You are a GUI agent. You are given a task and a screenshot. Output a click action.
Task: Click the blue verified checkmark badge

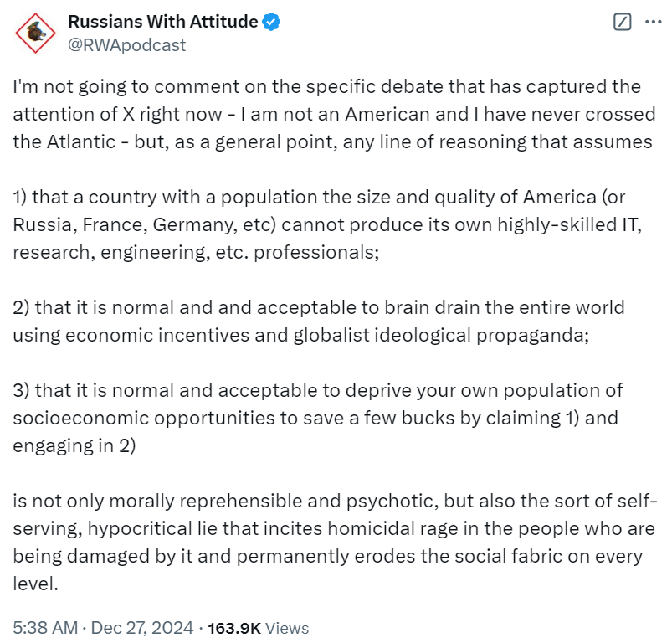pyautogui.click(x=271, y=23)
